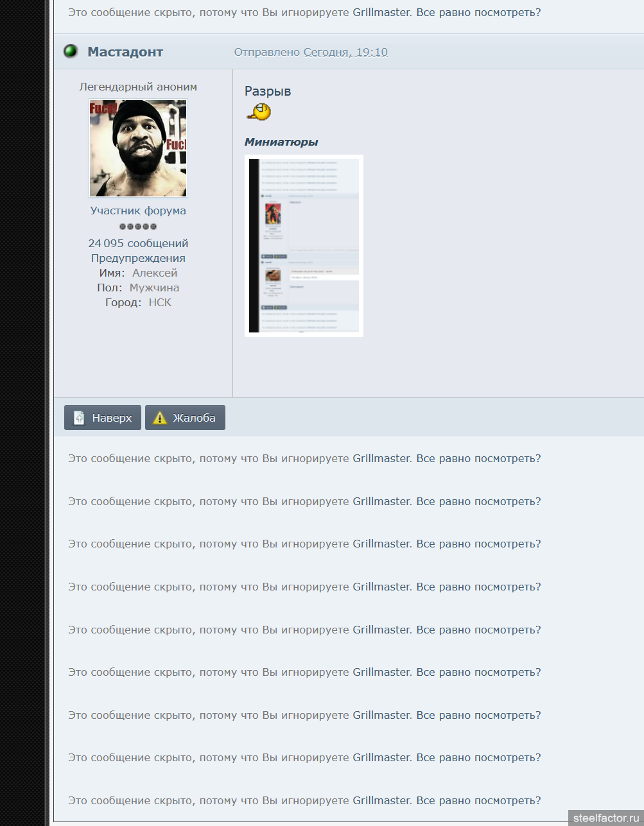Click the post timestamp Сегодня, 19:10

[345, 52]
